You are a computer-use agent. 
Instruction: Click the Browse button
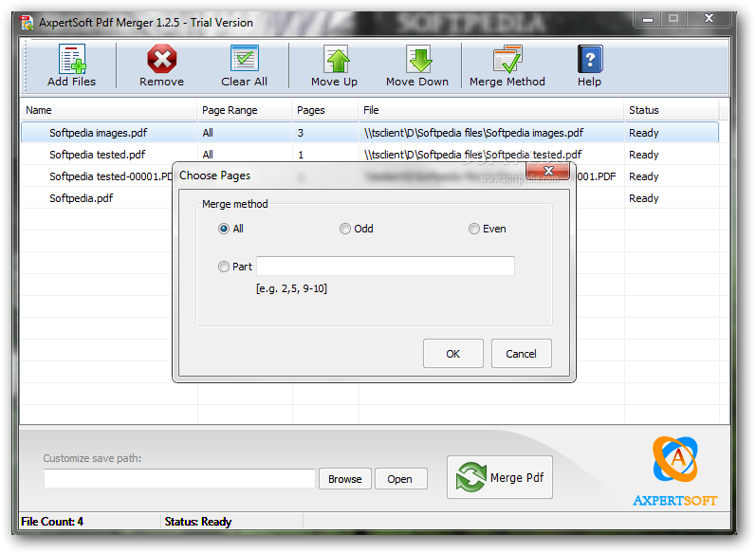click(344, 479)
